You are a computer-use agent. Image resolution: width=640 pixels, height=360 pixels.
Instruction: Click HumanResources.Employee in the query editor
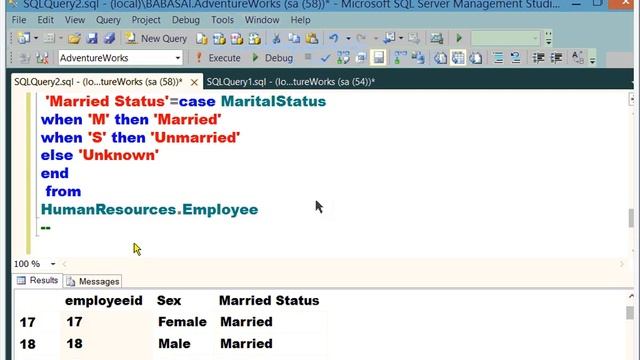click(149, 209)
